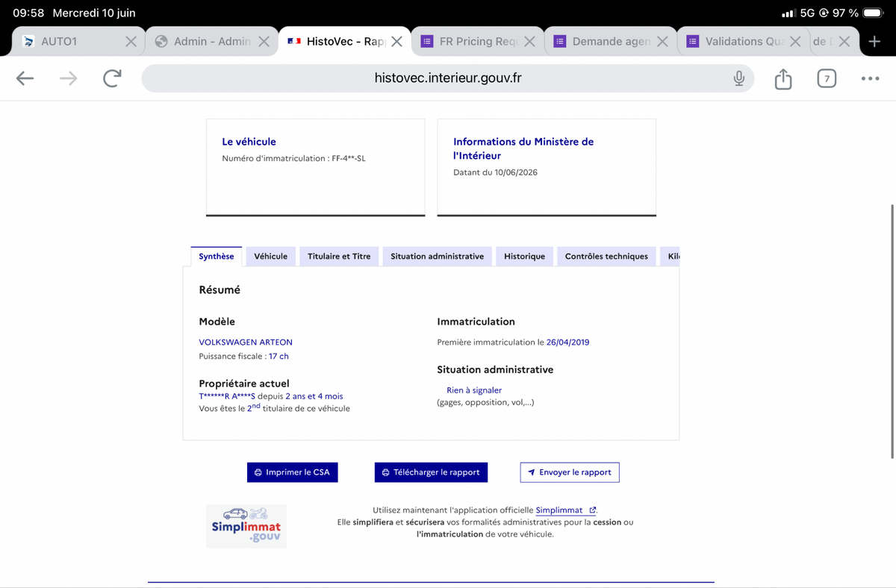Open the Véhicule tab
This screenshot has width=896, height=588.
pyautogui.click(x=270, y=256)
